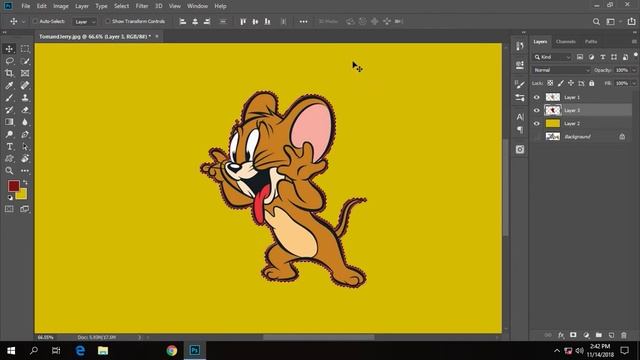Create a new adjustment layer
This screenshot has height=360, width=640.
586,335
